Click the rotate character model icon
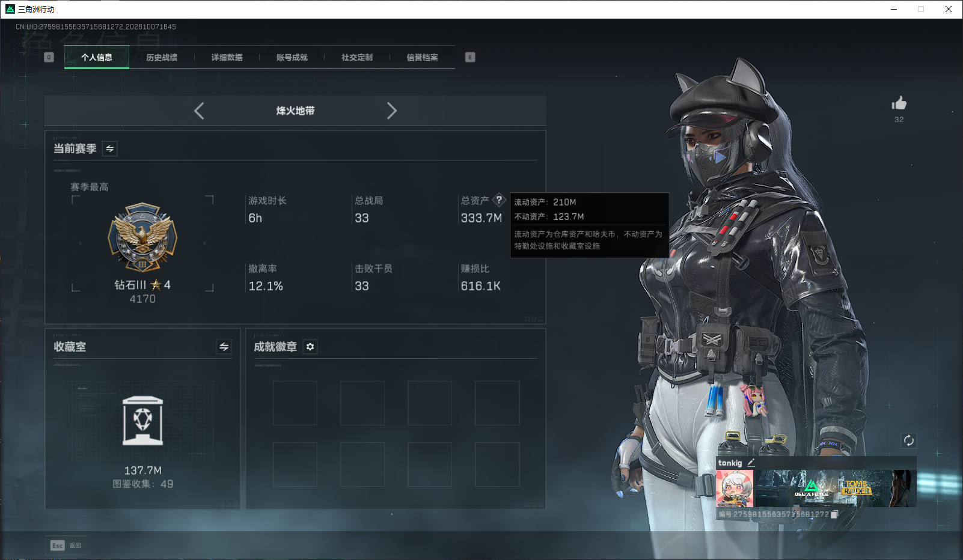The height and width of the screenshot is (560, 963). pyautogui.click(x=909, y=440)
